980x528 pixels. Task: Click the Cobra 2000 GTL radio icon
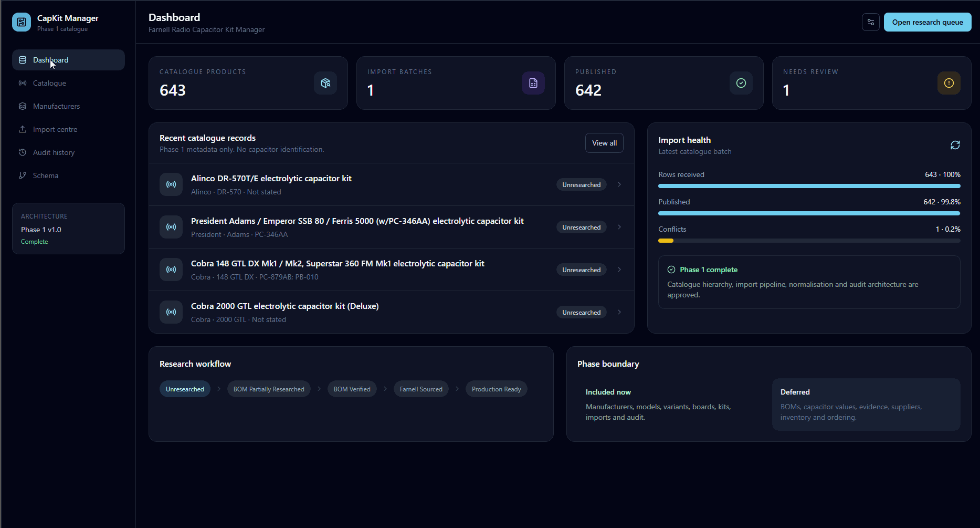[x=171, y=312]
